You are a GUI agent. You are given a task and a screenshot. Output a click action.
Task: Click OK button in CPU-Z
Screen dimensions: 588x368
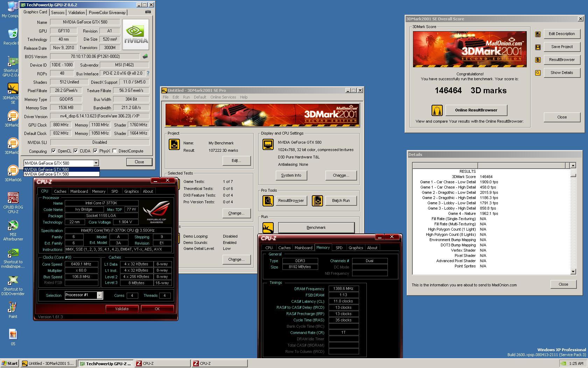(157, 309)
